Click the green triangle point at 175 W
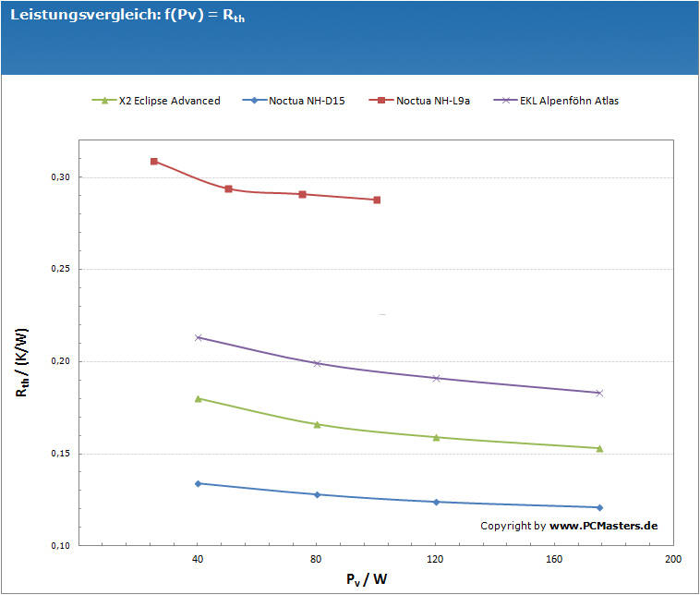 599,448
